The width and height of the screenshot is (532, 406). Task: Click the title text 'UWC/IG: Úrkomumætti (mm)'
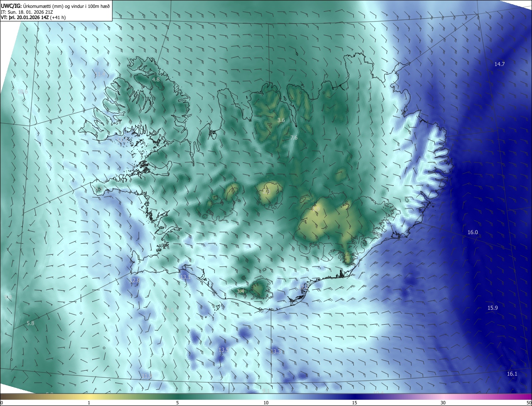pos(32,6)
